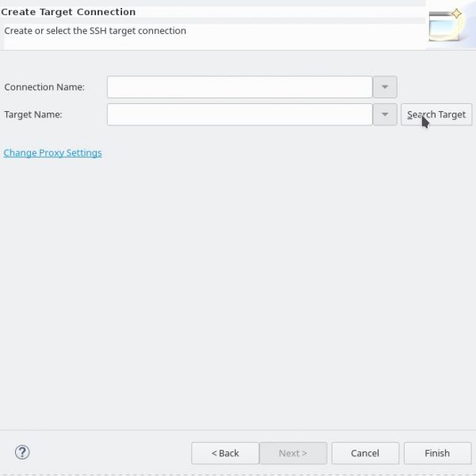Viewport: 476px width, 476px height.
Task: Click the SSH target connection description text
Action: pyautogui.click(x=95, y=31)
